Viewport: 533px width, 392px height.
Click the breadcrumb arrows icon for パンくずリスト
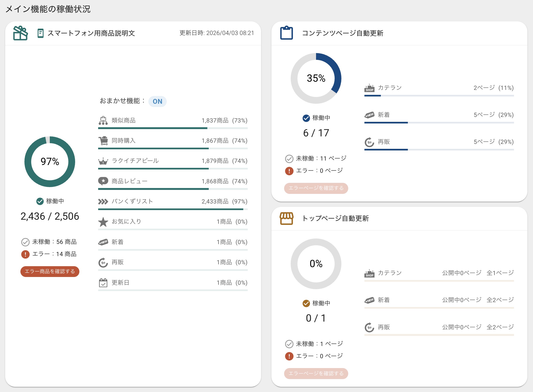click(x=103, y=202)
